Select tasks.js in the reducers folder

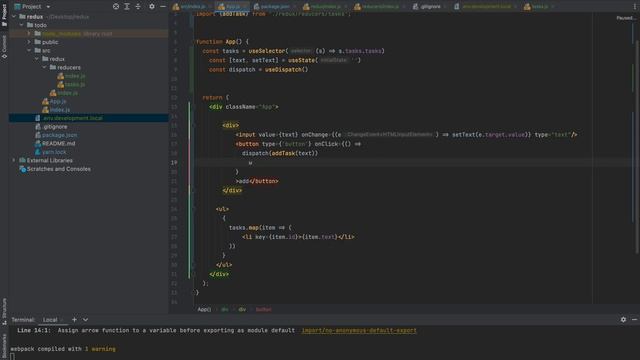[75, 84]
